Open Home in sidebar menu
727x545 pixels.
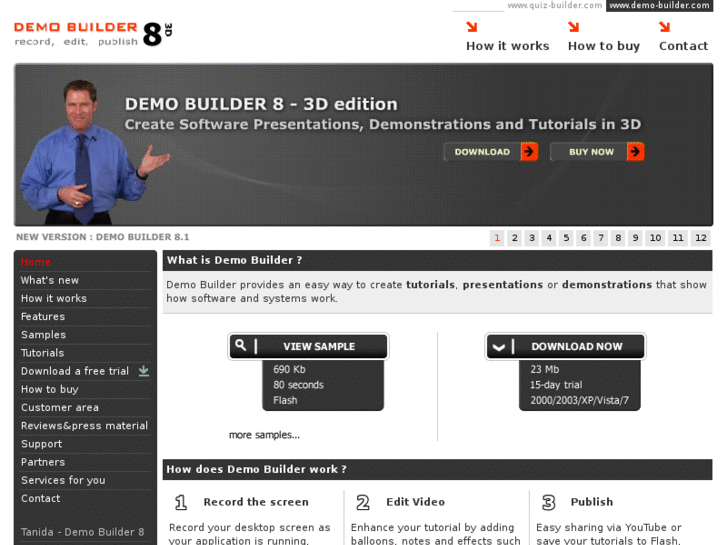point(35,262)
